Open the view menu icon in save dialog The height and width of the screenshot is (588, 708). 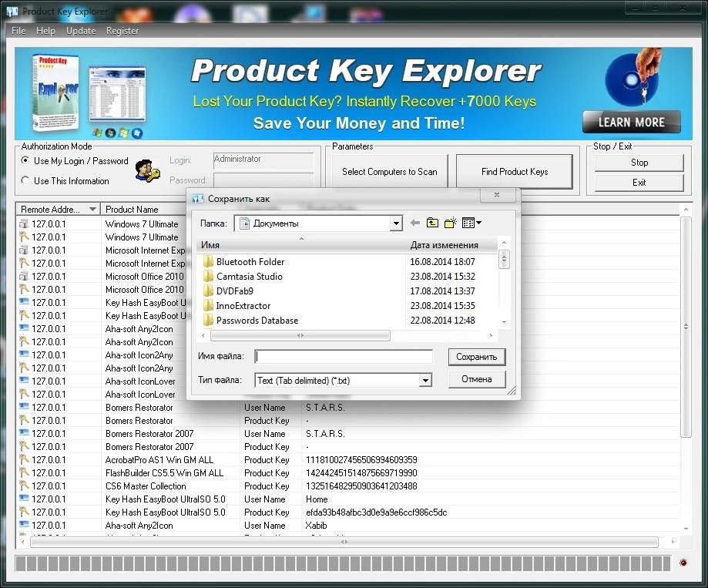point(471,223)
